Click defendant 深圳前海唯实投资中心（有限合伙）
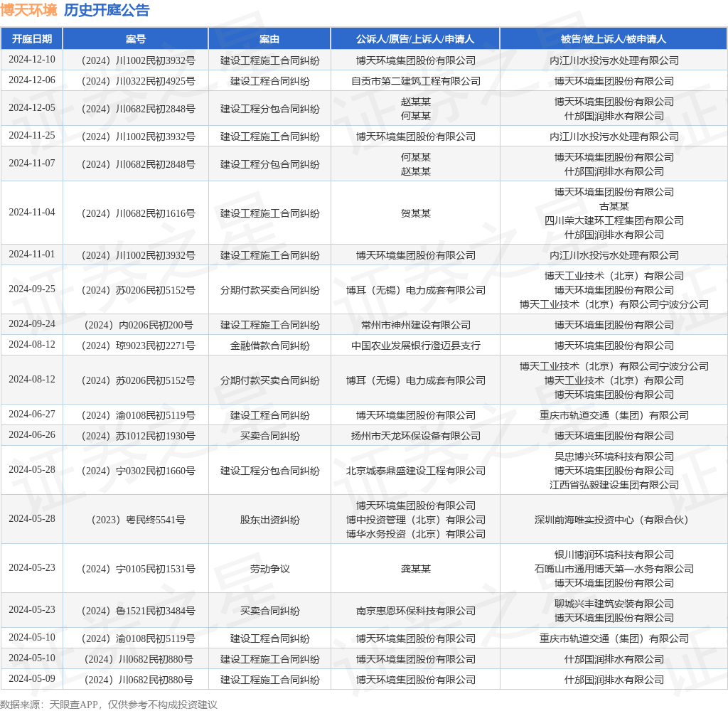 (614, 520)
